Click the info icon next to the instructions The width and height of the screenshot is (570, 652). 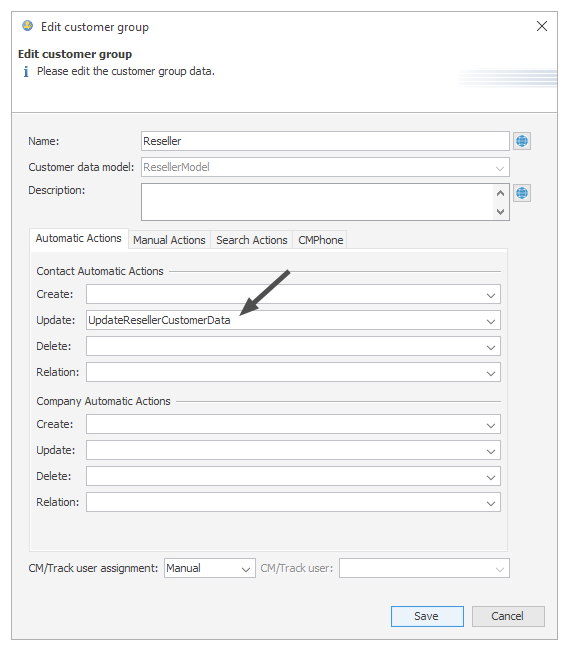26,72
